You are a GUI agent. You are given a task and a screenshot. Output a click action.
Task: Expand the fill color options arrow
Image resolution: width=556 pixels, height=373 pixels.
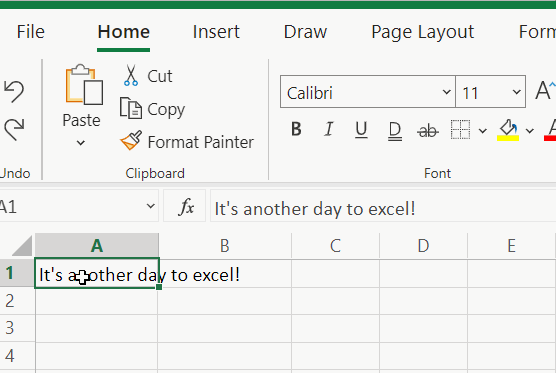530,131
